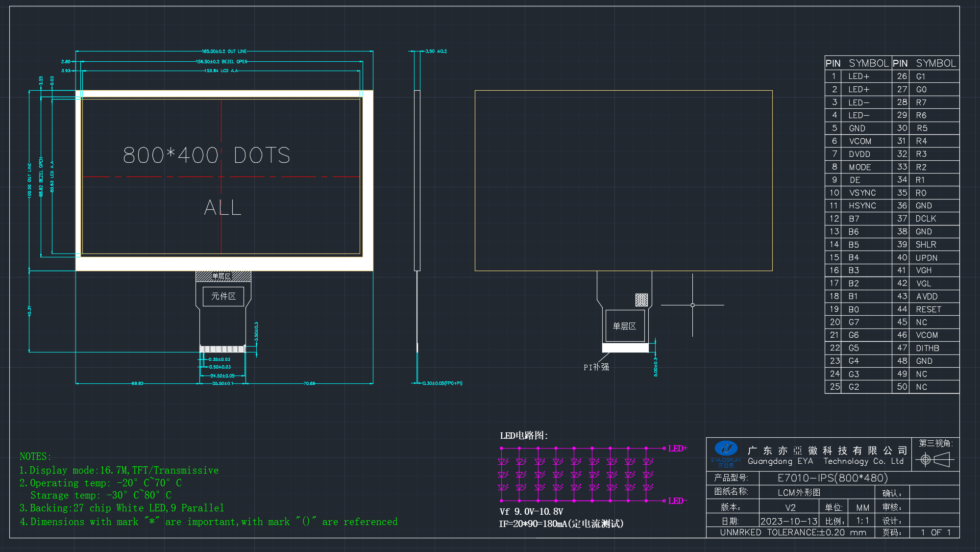980x552 pixels.
Task: Click pin 39 'SHLR' symbol cell
Action: [934, 245]
